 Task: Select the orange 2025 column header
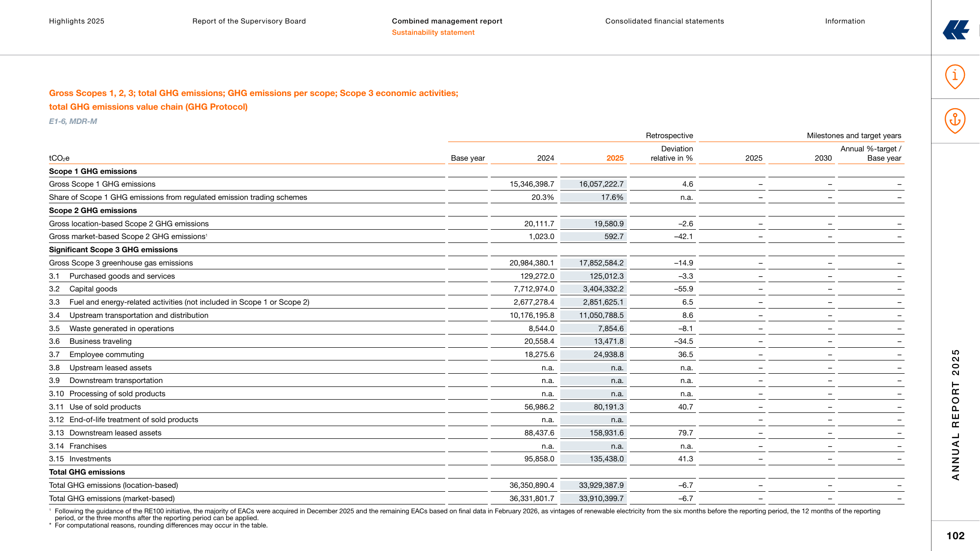pos(615,158)
